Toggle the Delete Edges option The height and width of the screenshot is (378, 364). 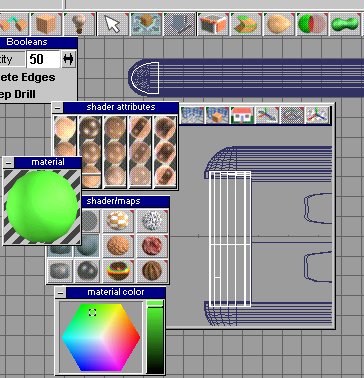click(x=27, y=77)
